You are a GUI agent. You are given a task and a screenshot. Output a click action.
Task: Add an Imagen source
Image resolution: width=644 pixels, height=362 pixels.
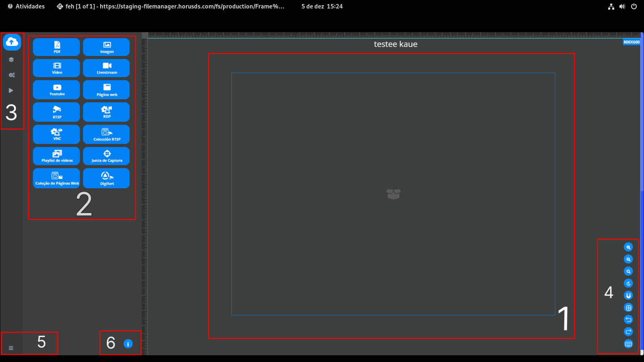tap(106, 47)
